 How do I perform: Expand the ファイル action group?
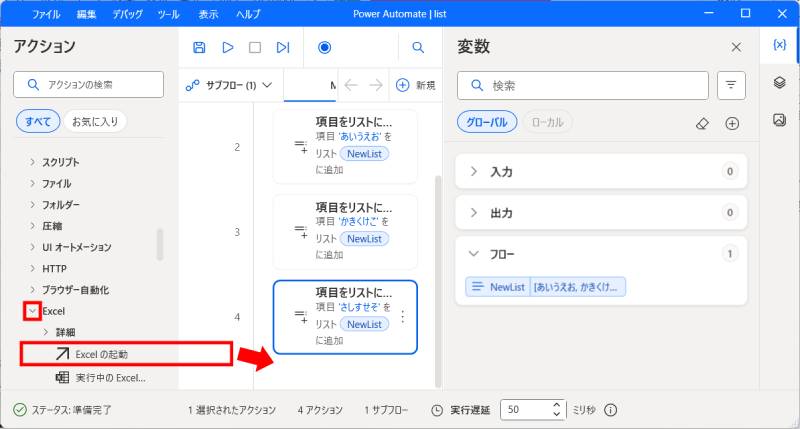click(33, 184)
